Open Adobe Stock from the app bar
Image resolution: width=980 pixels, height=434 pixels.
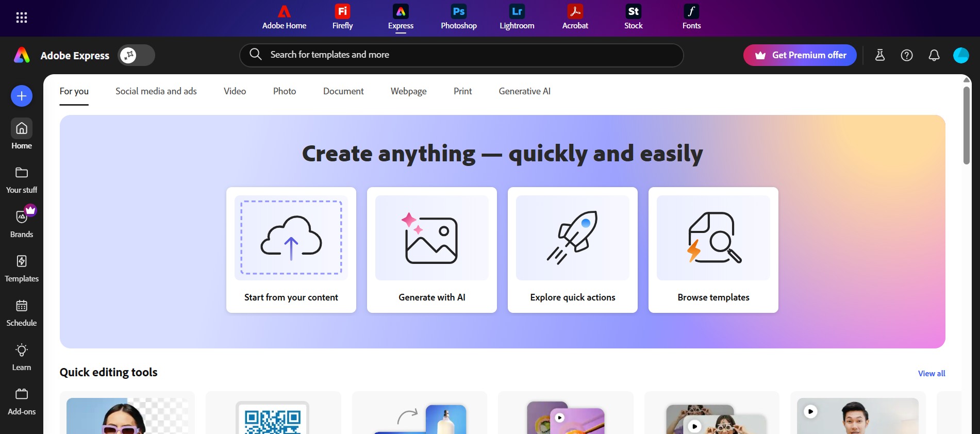click(634, 18)
